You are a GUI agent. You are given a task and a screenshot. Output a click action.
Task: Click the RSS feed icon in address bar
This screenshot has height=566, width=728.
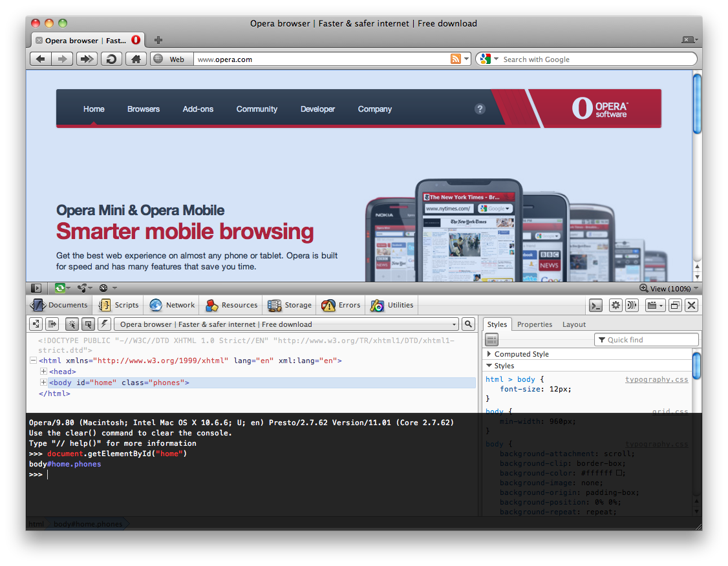456,59
